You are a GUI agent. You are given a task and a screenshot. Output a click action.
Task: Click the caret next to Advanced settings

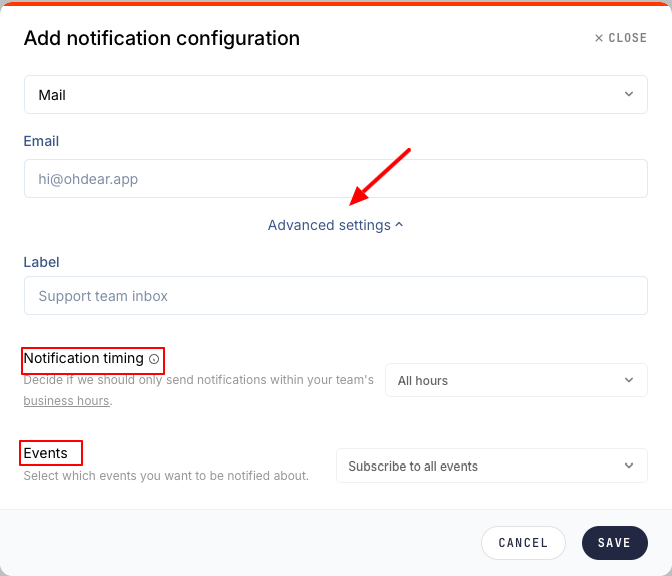coord(400,225)
